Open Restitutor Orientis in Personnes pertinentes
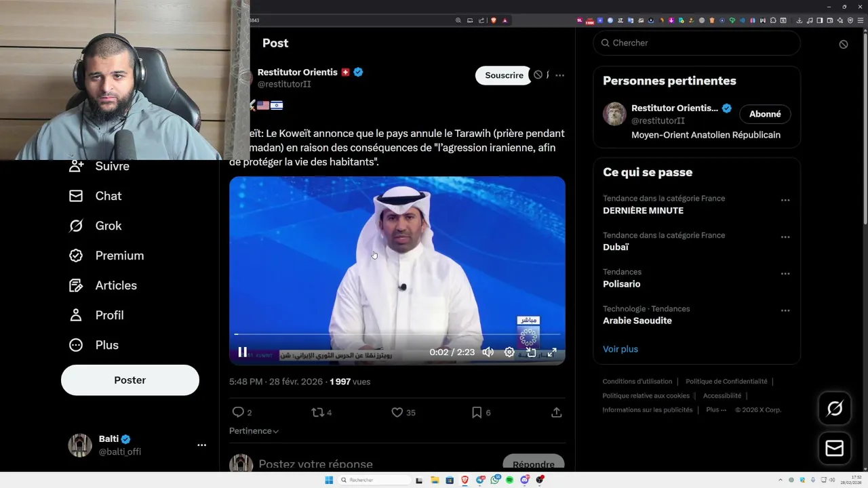868x488 pixels. click(x=674, y=108)
